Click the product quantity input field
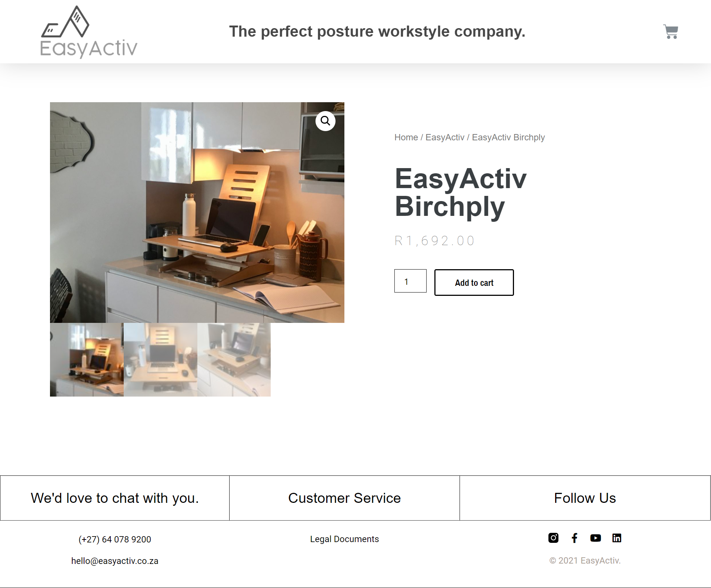Viewport: 711px width, 588px height. pos(410,281)
